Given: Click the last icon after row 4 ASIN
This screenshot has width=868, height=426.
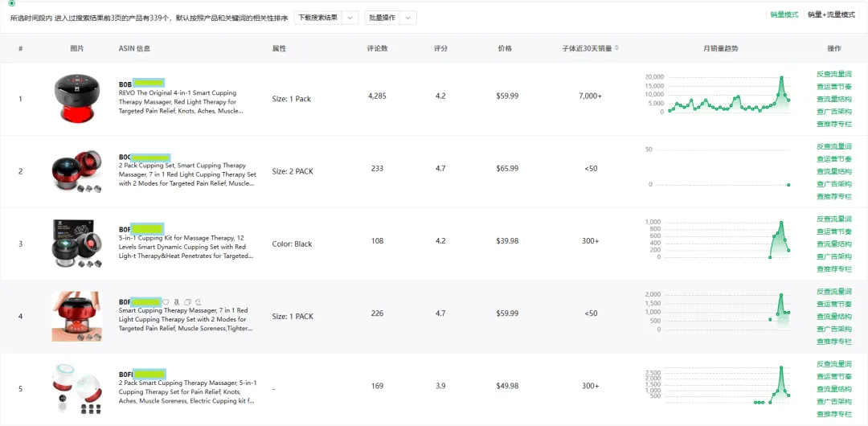Looking at the screenshot, I should pos(198,302).
